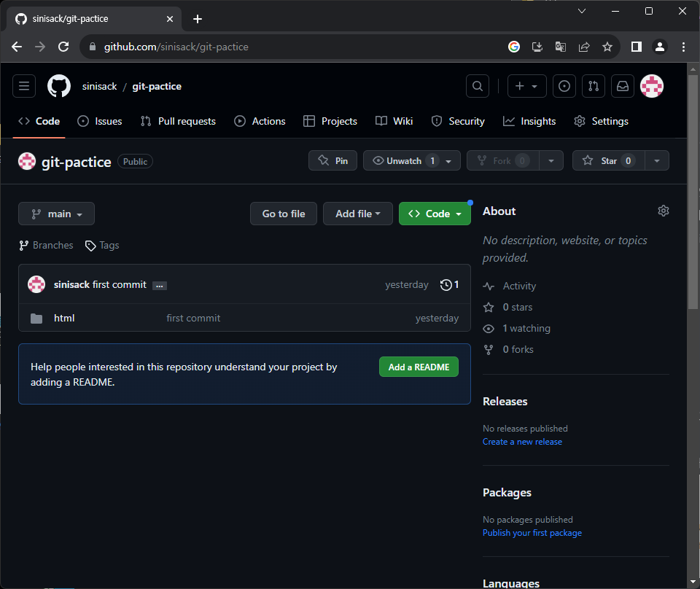700x589 pixels.
Task: Bookmark this page with star icon
Action: point(607,47)
